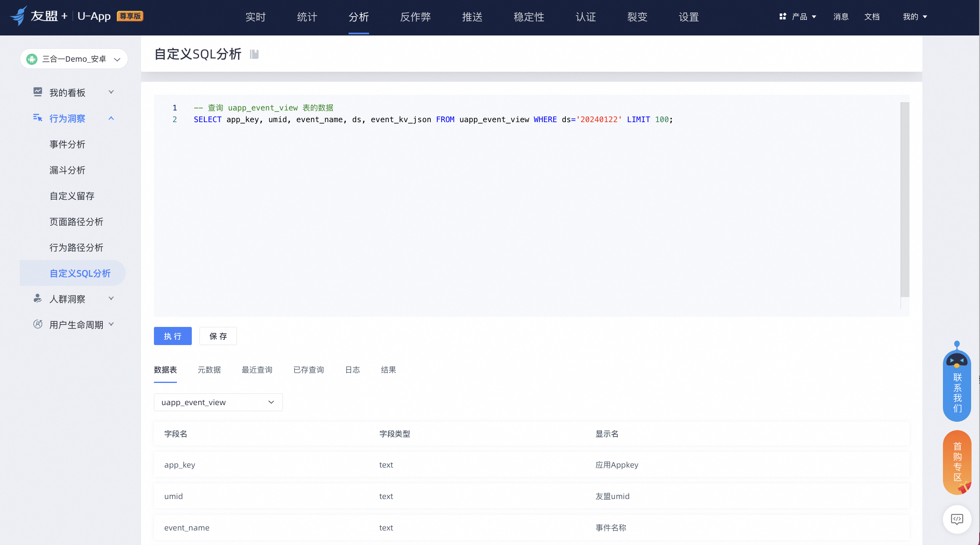Open the 设置 navigation tab
The height and width of the screenshot is (545, 980).
click(x=689, y=17)
